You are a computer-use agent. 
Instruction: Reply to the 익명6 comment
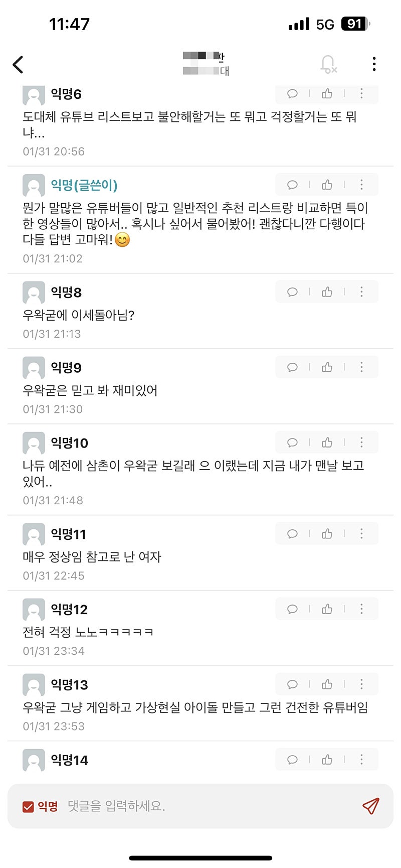coord(292,94)
